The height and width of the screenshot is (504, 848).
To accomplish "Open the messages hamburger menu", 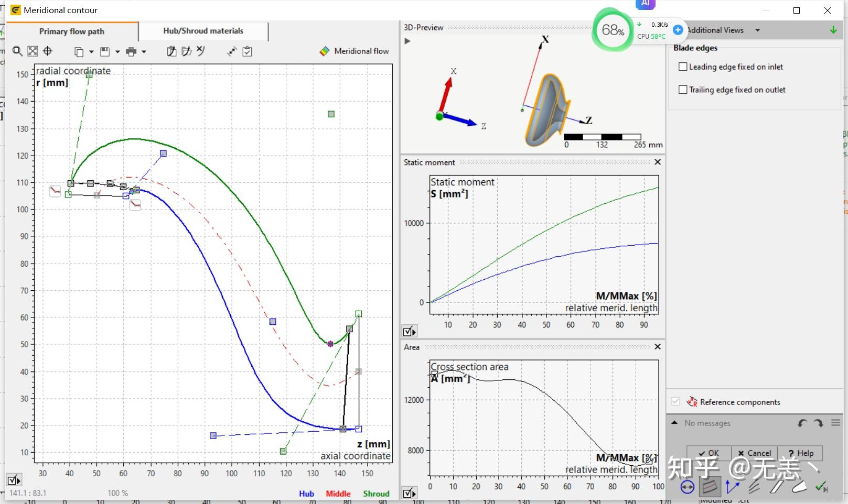I will [836, 423].
